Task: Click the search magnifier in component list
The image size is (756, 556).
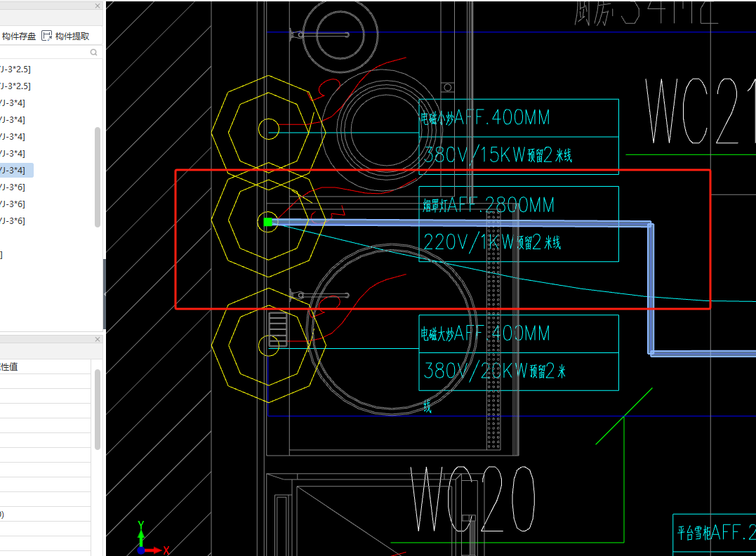Action: pos(93,52)
